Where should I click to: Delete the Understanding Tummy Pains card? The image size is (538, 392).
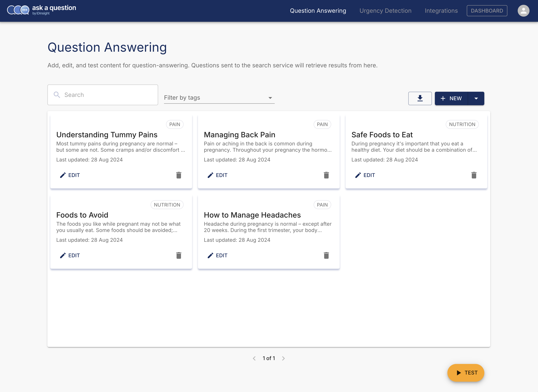tap(179, 175)
